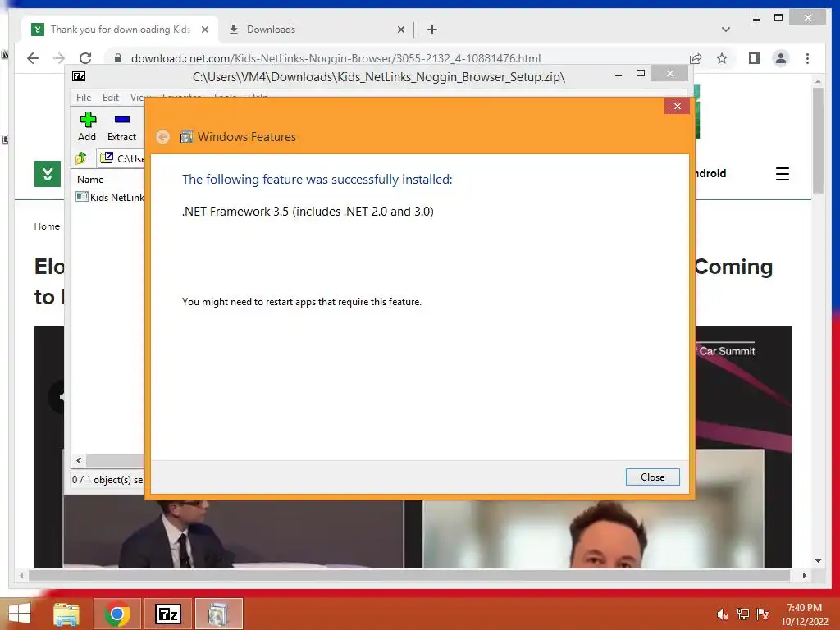The height and width of the screenshot is (630, 840).
Task: Select the Kids NetLinks file in 7-Zip list
Action: point(111,197)
